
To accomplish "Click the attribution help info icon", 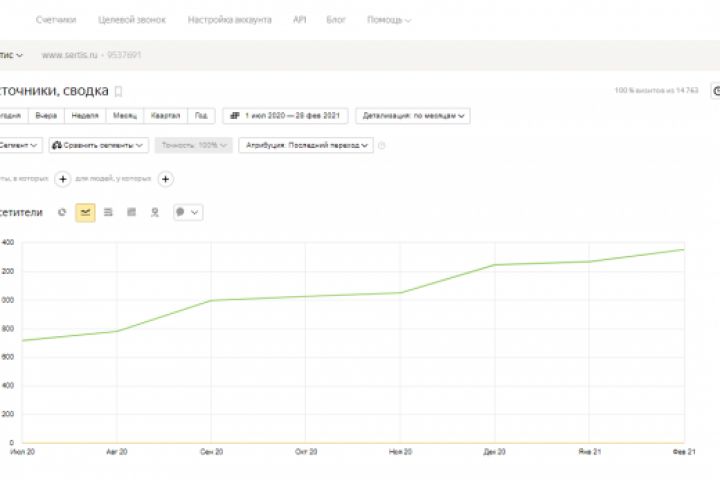I will click(x=382, y=146).
